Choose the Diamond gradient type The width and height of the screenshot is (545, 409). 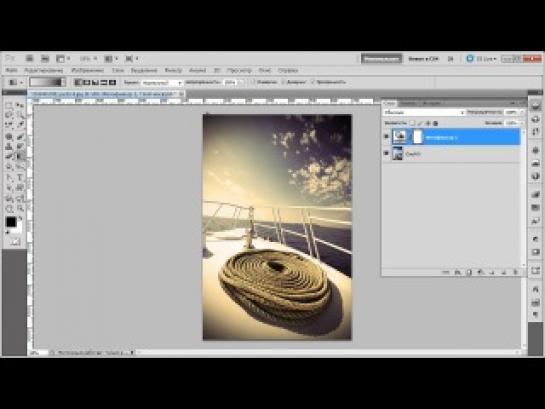click(x=112, y=82)
